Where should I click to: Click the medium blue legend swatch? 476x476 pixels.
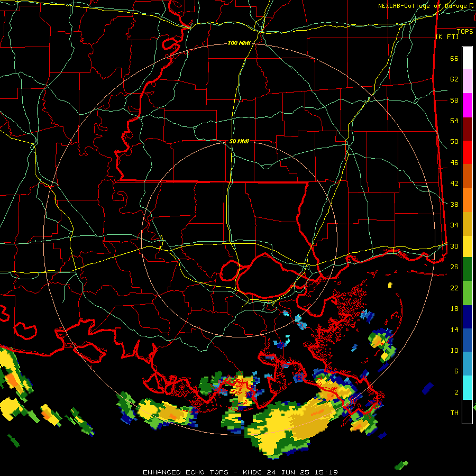[x=467, y=340]
